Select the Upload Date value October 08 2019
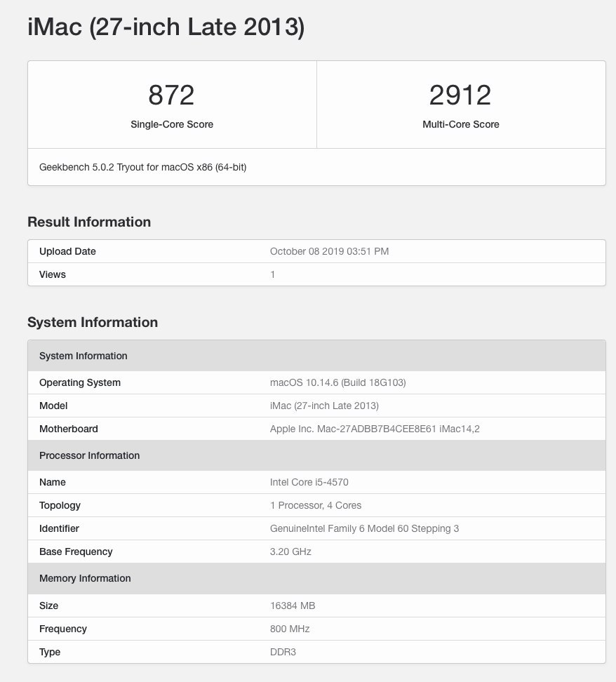The image size is (616, 682). click(x=329, y=251)
